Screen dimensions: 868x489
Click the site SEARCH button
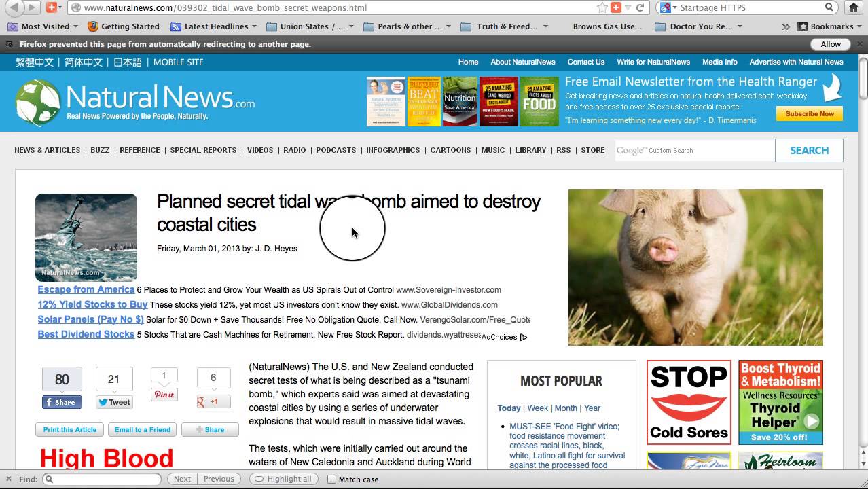[809, 151]
